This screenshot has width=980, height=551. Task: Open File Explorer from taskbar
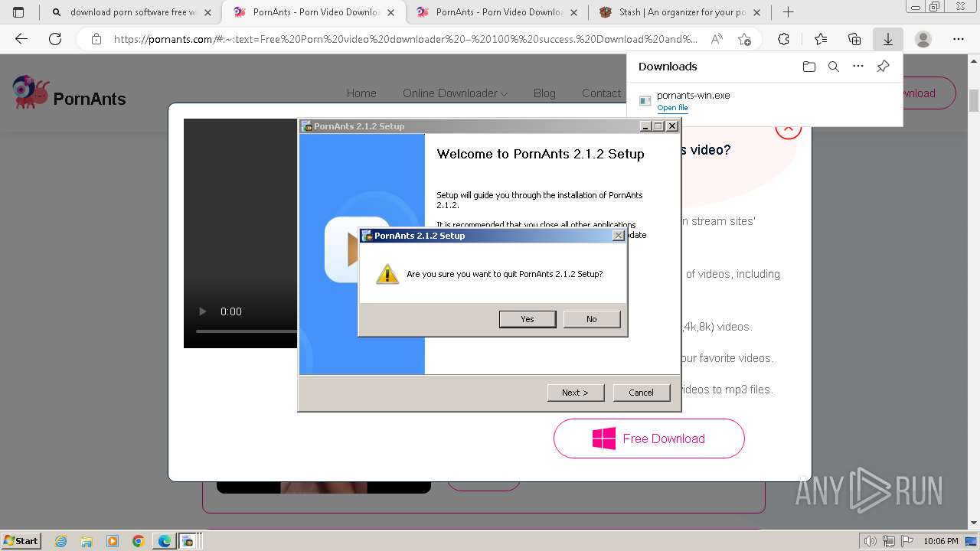87,541
